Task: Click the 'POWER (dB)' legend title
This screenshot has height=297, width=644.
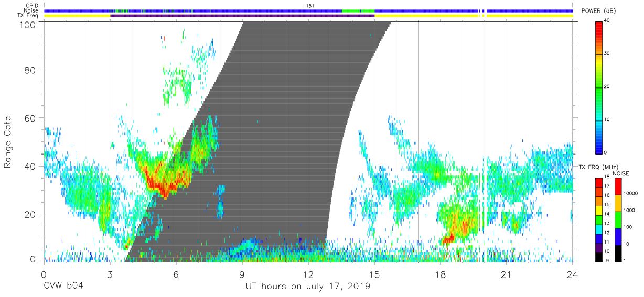Action: tap(599, 12)
